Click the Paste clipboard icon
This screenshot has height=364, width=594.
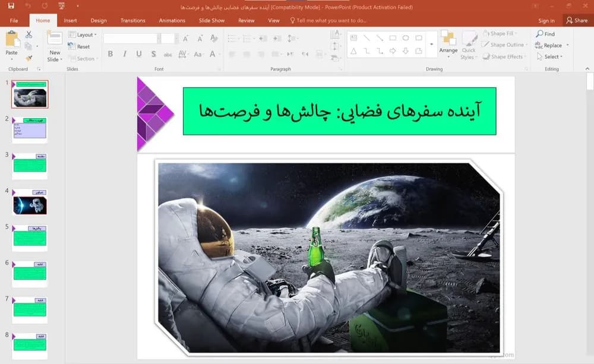coord(12,39)
